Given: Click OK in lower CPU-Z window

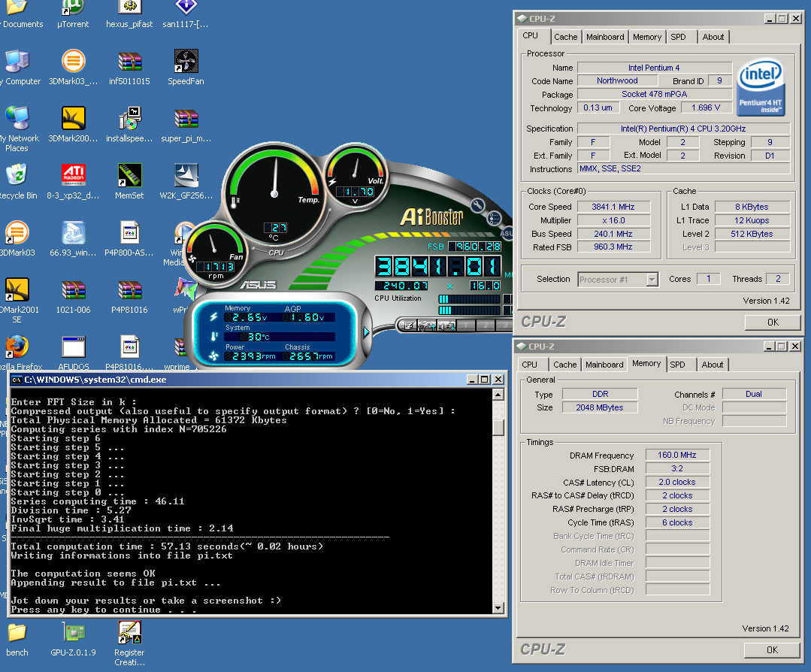Looking at the screenshot, I should (772, 649).
